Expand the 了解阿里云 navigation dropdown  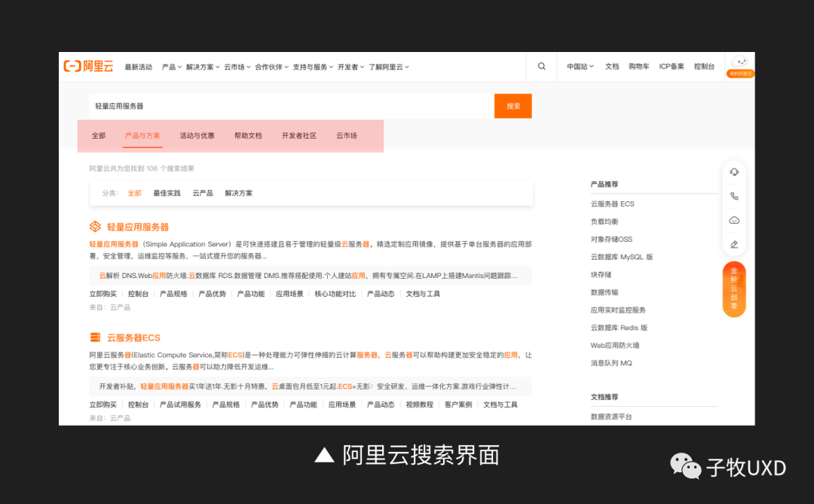pos(389,67)
